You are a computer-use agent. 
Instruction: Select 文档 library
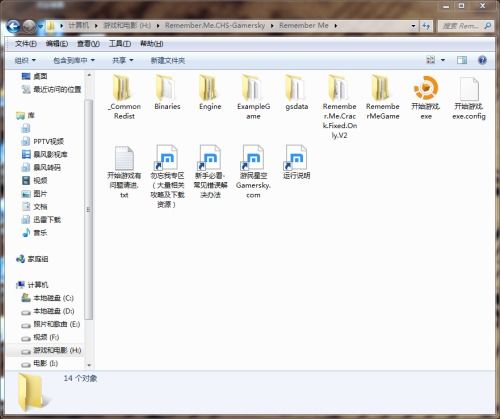tap(35, 207)
